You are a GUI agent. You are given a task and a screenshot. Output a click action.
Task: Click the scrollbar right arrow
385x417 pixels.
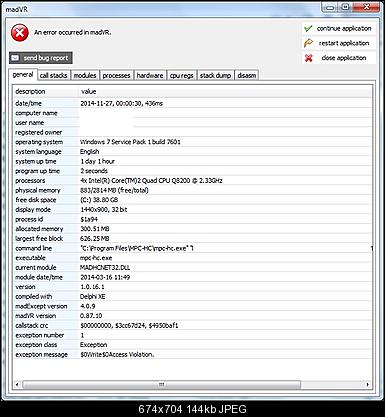tap(368, 384)
